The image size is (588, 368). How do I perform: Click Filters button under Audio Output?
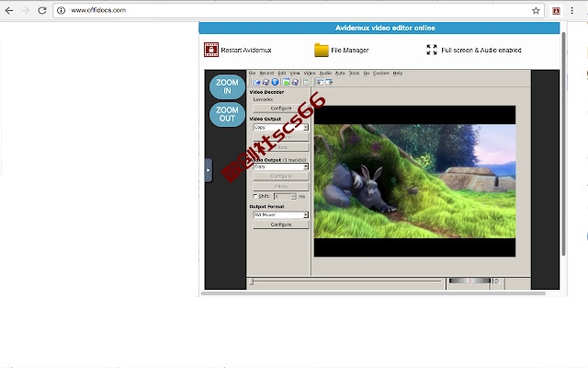coord(281,187)
